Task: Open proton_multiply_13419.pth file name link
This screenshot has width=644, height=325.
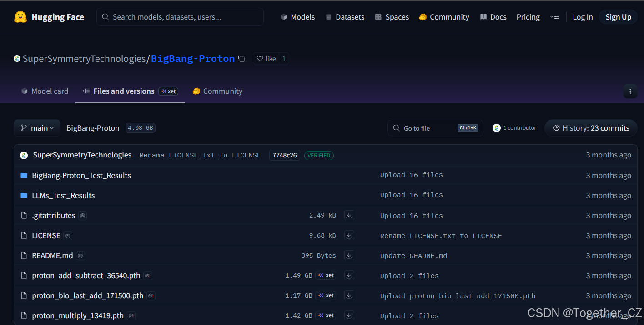Action: click(77, 315)
